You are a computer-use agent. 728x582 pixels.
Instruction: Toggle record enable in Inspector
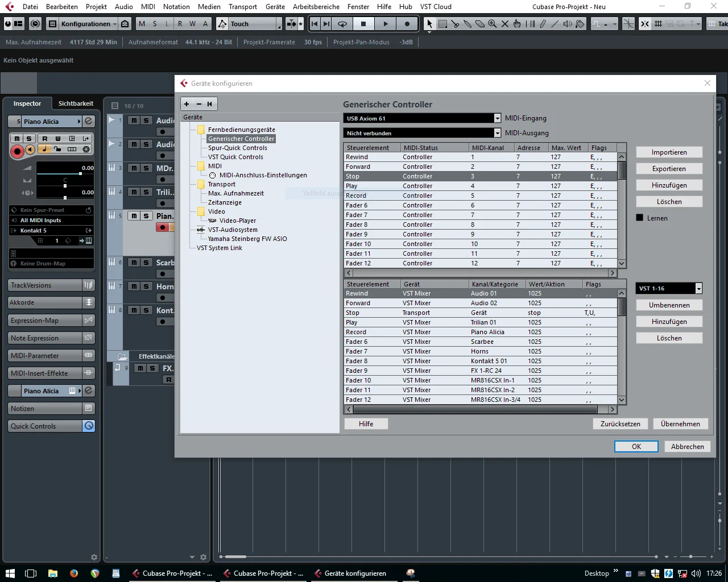(x=18, y=151)
